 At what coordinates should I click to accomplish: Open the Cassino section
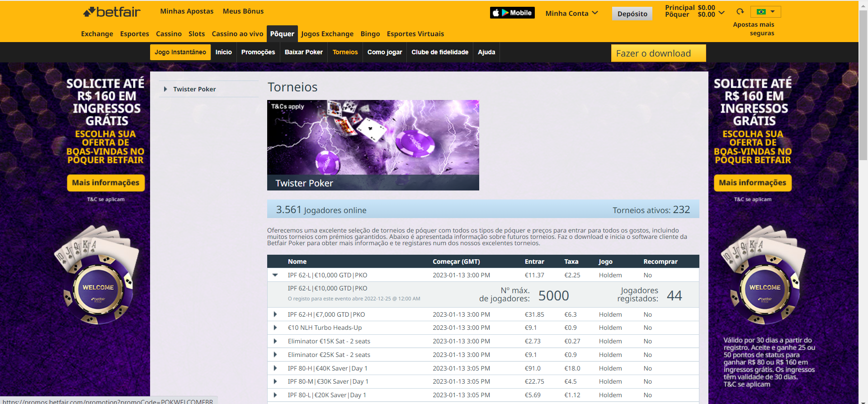click(169, 34)
